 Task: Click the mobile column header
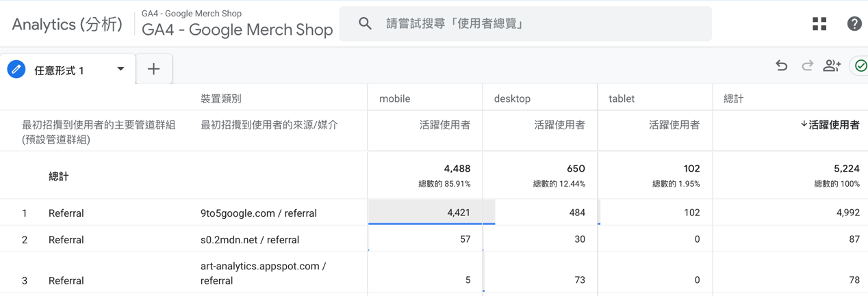pos(395,98)
